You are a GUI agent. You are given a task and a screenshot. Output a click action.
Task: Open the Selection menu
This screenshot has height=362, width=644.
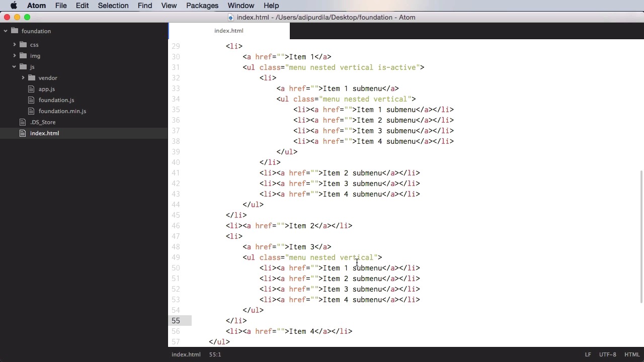pyautogui.click(x=113, y=6)
